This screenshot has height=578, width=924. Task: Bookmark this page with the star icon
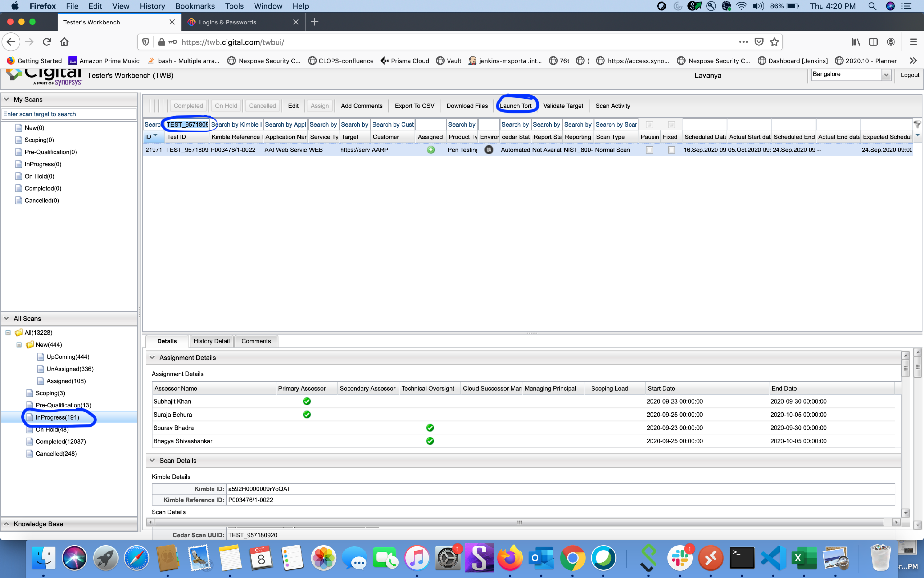pyautogui.click(x=774, y=42)
